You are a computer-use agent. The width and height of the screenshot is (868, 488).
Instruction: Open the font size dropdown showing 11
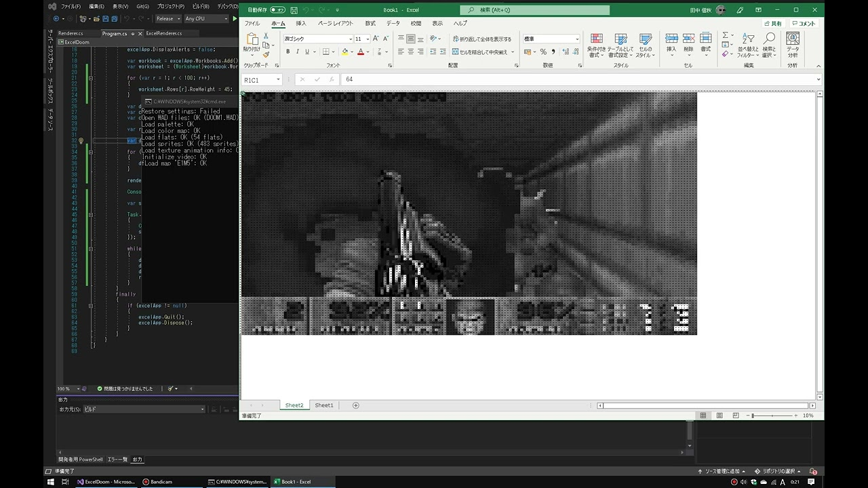(x=366, y=39)
